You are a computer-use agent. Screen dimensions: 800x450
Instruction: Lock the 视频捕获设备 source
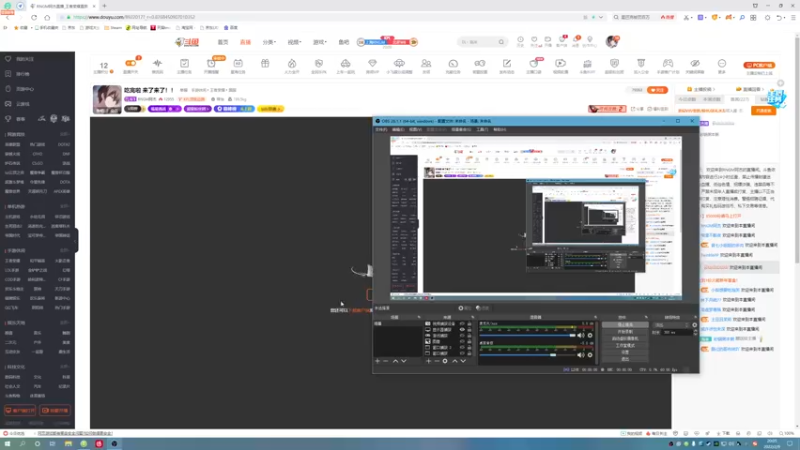(469, 323)
